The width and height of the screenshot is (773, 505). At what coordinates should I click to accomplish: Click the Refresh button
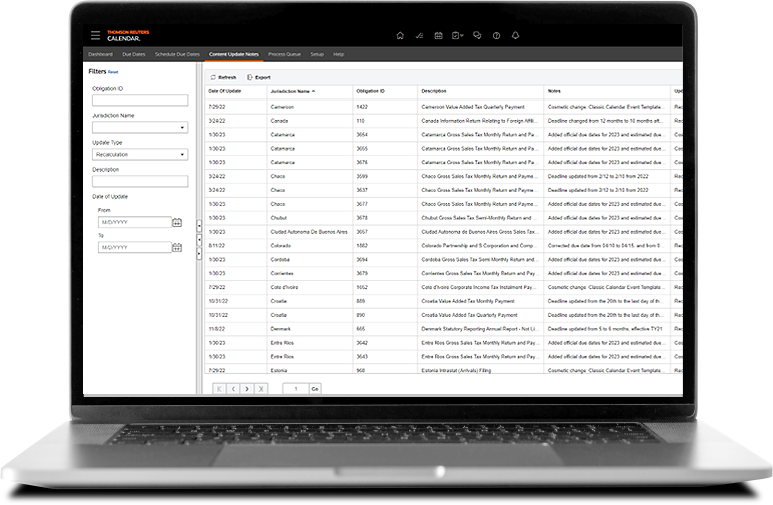223,77
